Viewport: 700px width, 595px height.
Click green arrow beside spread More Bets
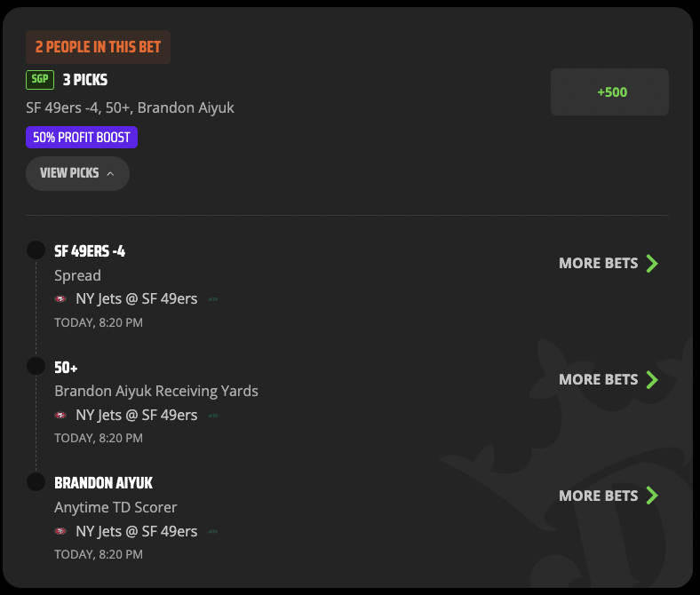click(652, 264)
